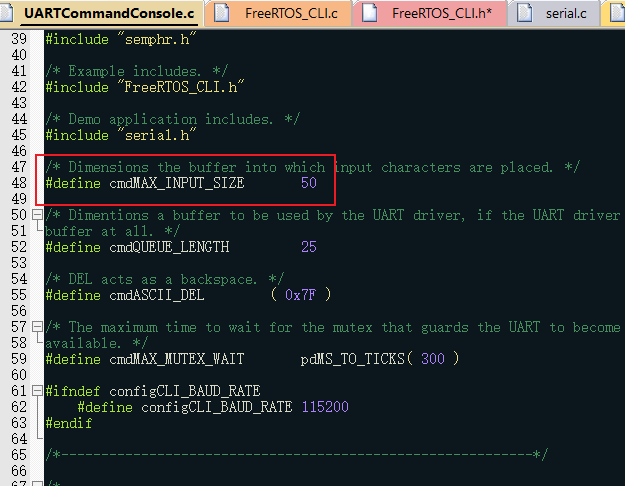625x486 pixels.
Task: Click the #endif directive on line 63
Action: [69, 423]
